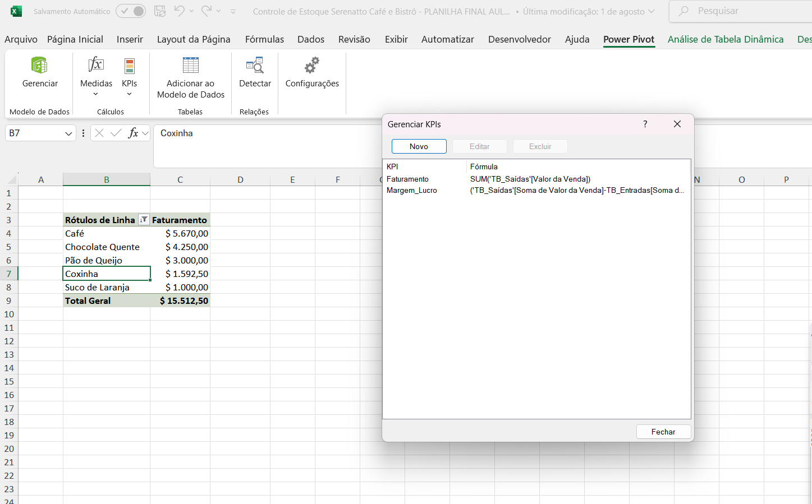Screen dimensions: 812x504
Task: Click Excluir button in KPI dialog
Action: pos(540,146)
